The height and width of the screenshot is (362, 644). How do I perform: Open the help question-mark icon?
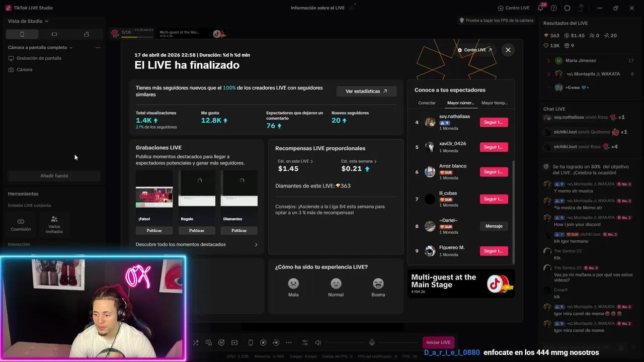tap(554, 8)
